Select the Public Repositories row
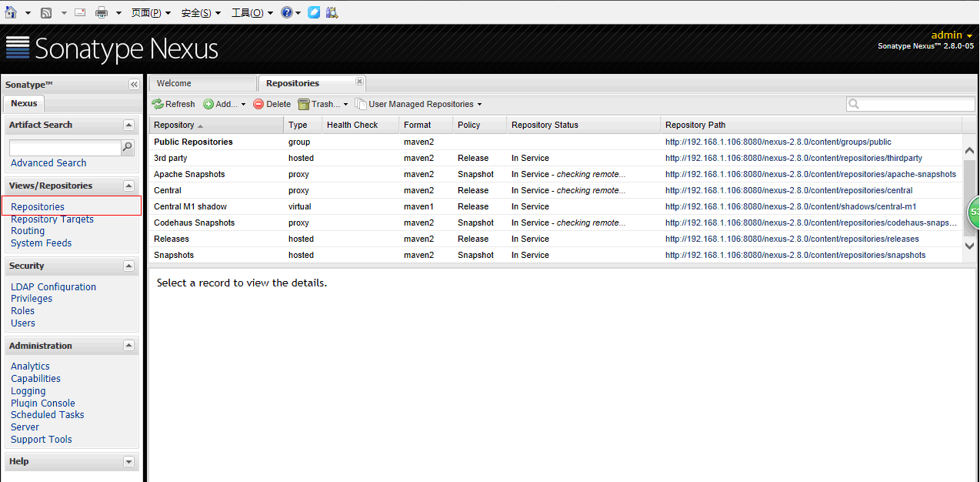 (555, 142)
